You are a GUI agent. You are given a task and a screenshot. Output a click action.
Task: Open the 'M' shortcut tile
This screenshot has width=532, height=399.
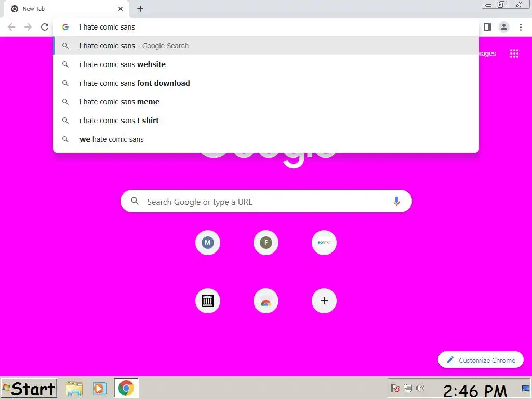[x=208, y=243]
